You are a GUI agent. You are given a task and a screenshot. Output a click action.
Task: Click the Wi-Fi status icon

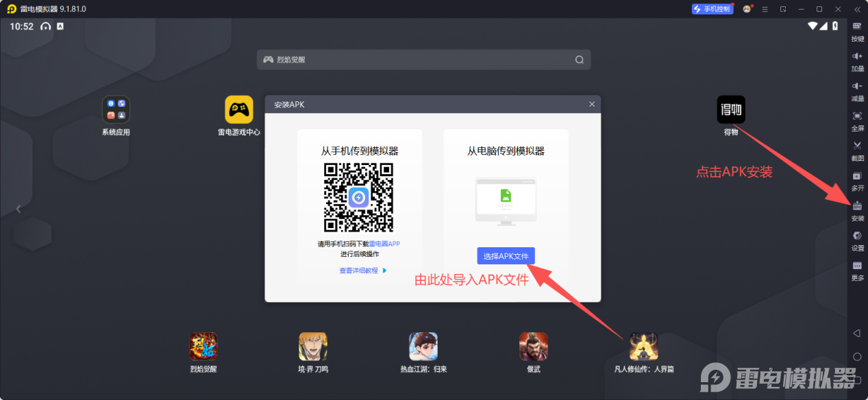click(813, 26)
